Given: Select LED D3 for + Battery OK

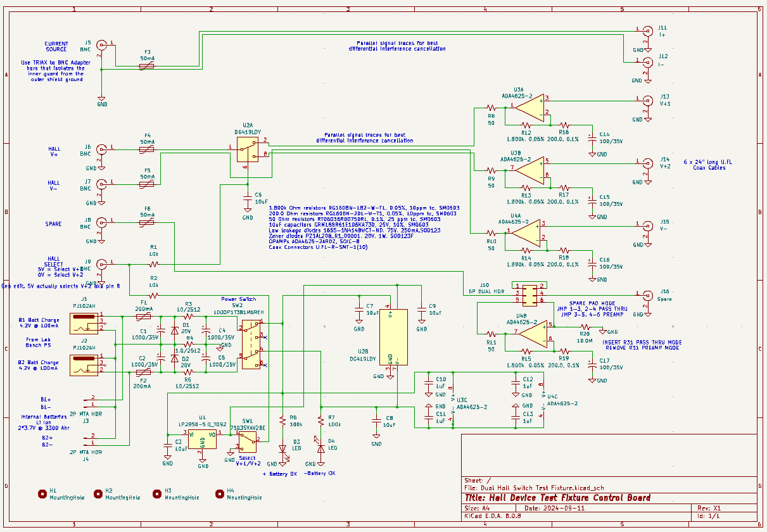Looking at the screenshot, I should point(282,448).
